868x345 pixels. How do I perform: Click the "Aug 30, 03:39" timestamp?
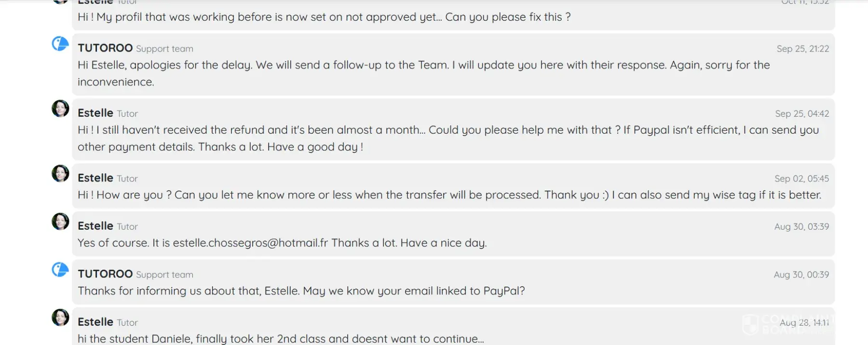801,227
